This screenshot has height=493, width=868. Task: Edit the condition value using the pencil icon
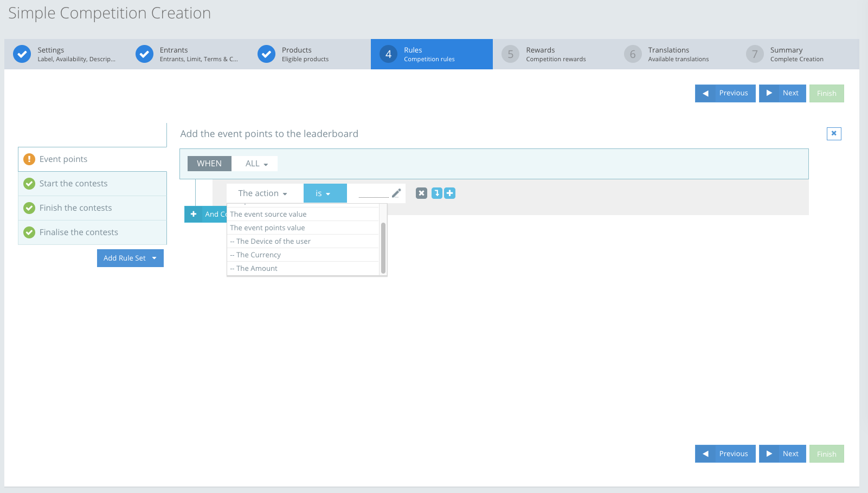[396, 192]
